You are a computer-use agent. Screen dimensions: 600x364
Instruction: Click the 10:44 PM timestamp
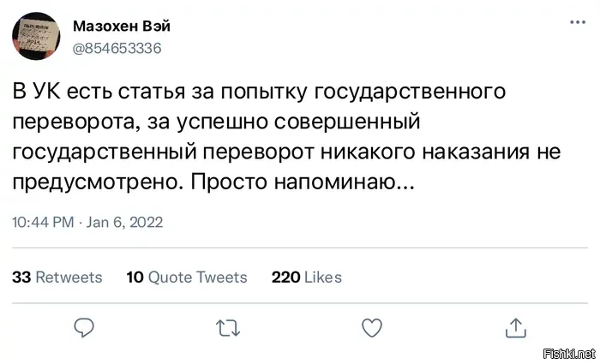[x=43, y=223]
